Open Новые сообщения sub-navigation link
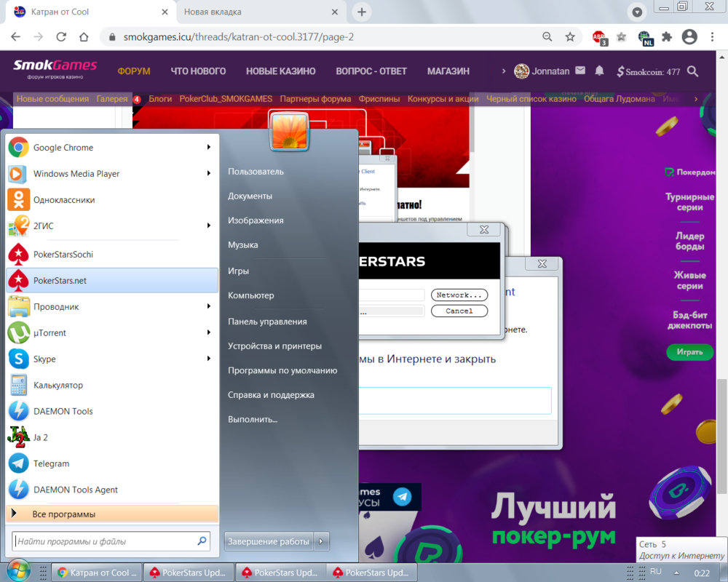 coord(52,98)
